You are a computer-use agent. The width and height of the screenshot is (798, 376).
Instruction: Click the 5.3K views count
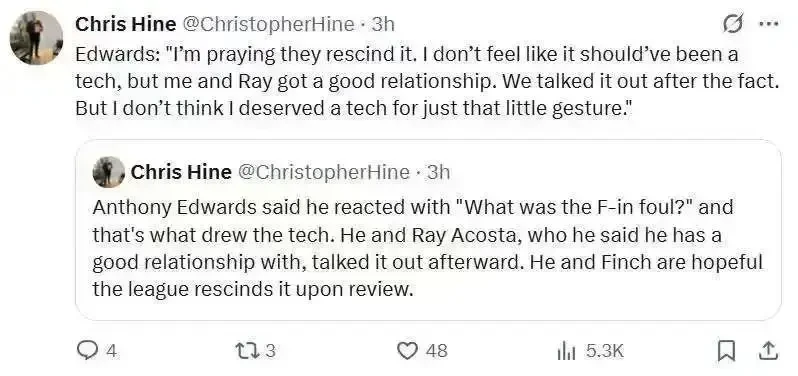coord(604,351)
